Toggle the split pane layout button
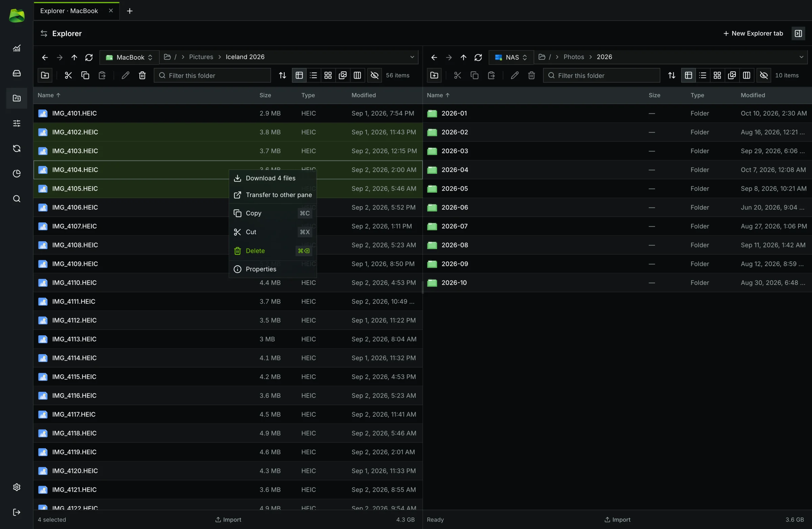The width and height of the screenshot is (812, 529). click(x=798, y=33)
